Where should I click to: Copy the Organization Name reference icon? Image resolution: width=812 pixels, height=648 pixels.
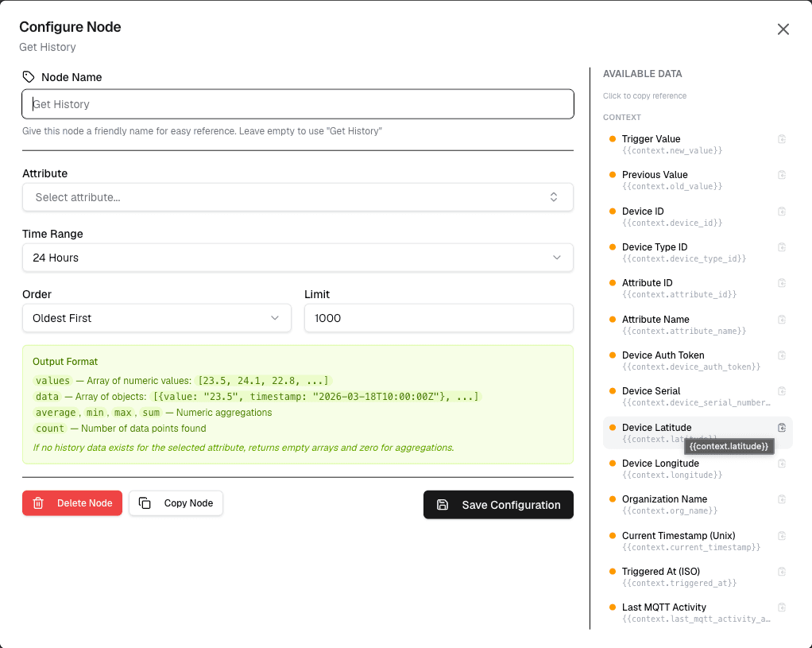(x=782, y=499)
